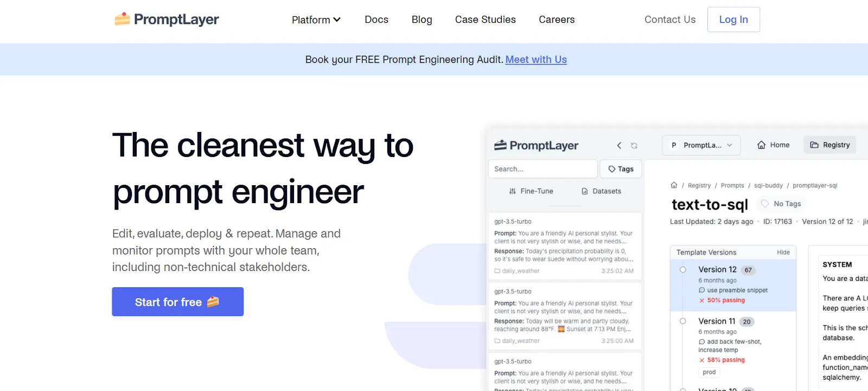Select the Version 11 radio button
868x391 pixels.
click(x=683, y=321)
